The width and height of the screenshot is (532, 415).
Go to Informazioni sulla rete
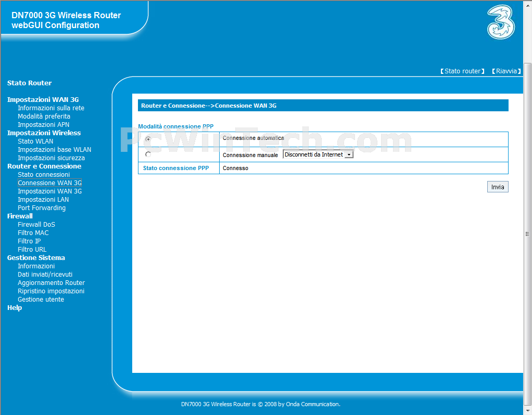click(x=51, y=108)
